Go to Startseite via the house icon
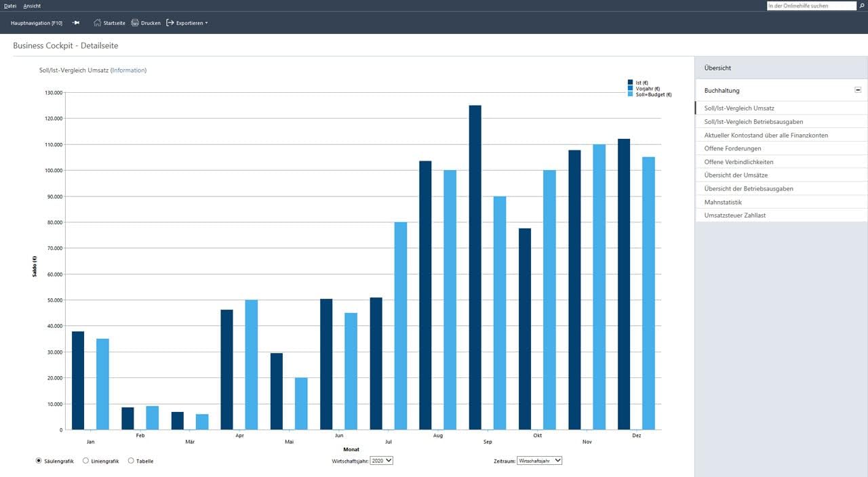The width and height of the screenshot is (868, 477). point(98,23)
